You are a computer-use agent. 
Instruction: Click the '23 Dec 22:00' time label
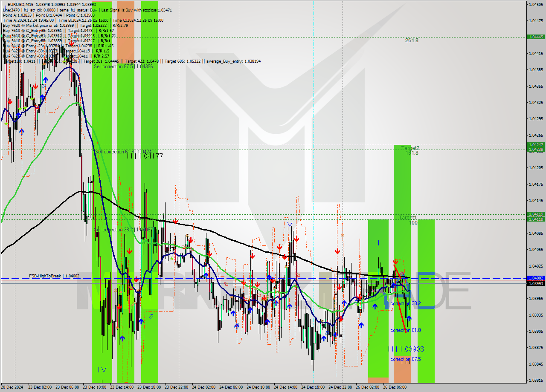[x=176, y=387]
